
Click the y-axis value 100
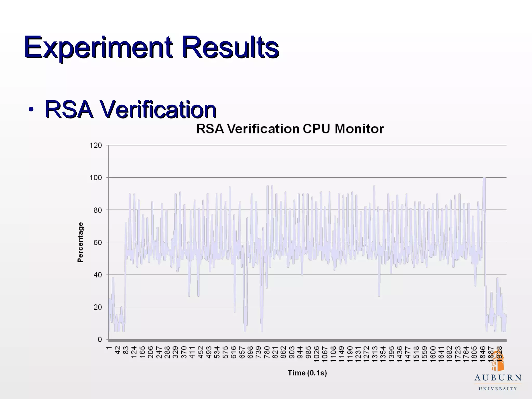point(96,178)
